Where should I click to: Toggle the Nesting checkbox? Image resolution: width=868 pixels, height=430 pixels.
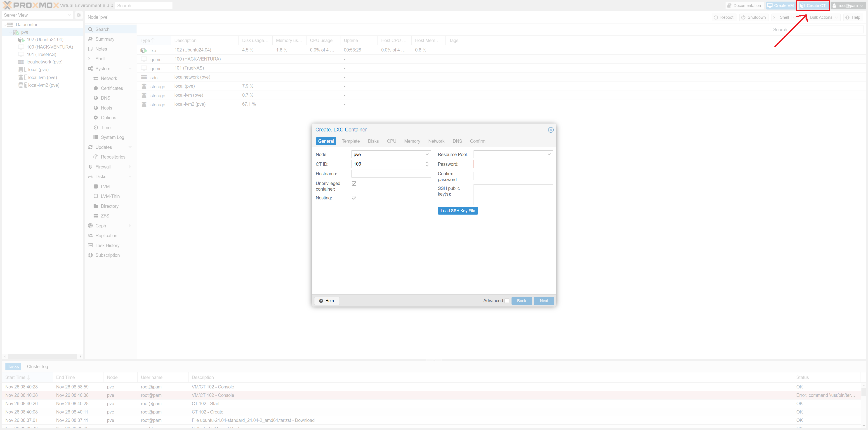click(x=354, y=198)
